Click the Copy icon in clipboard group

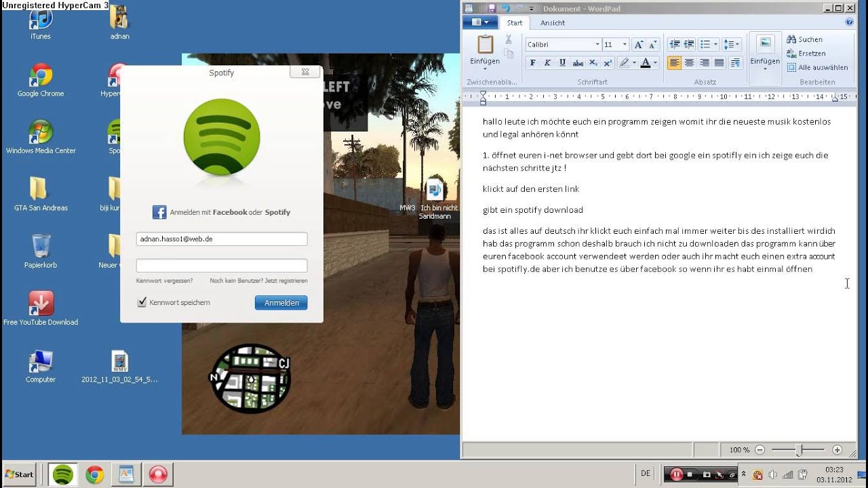coord(508,54)
